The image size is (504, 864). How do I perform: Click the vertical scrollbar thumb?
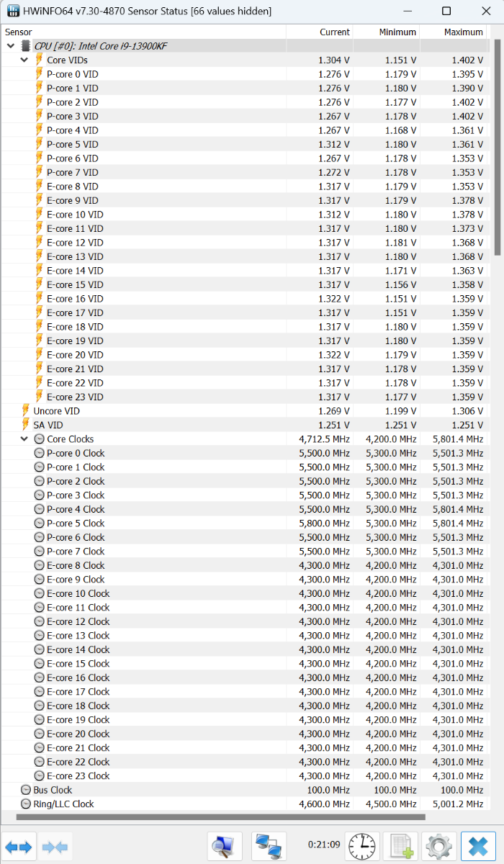(x=497, y=148)
